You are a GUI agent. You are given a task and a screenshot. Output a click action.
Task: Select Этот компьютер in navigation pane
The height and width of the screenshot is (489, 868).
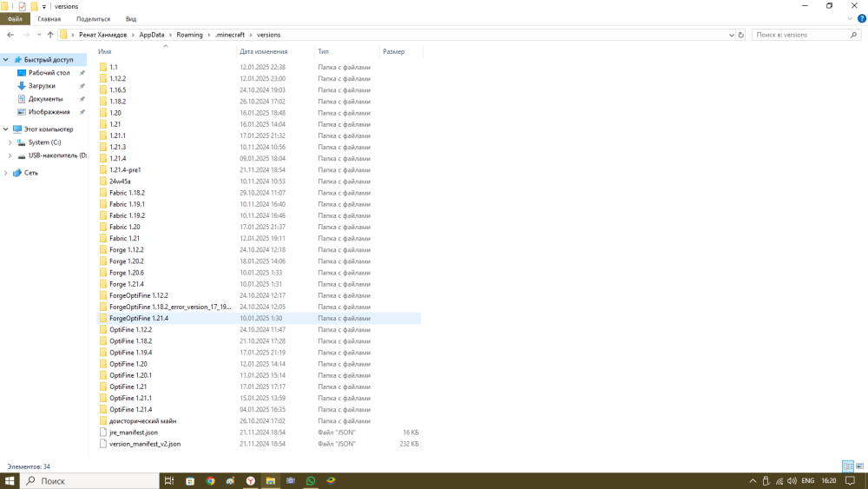(x=48, y=129)
